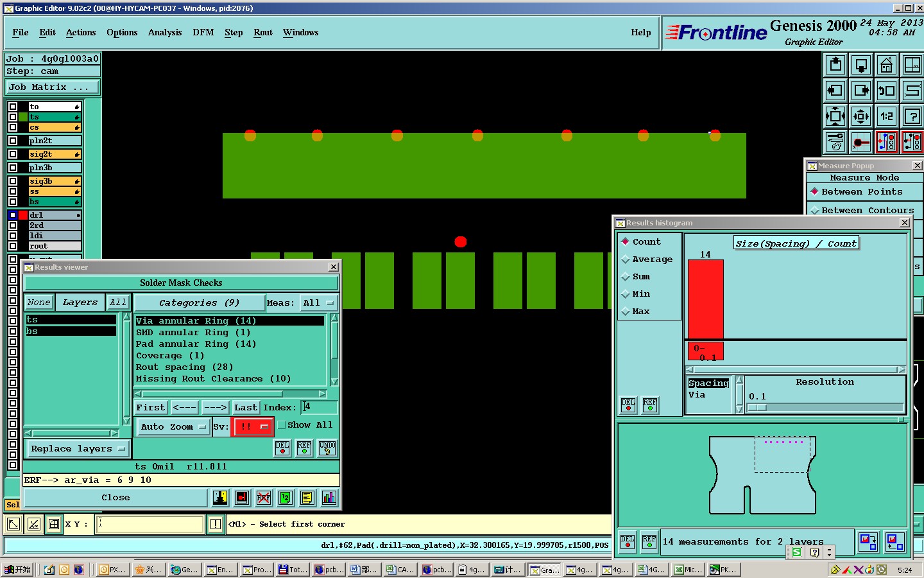Viewport: 924px width, 578px height.
Task: Click the Home view icon
Action: click(x=887, y=65)
